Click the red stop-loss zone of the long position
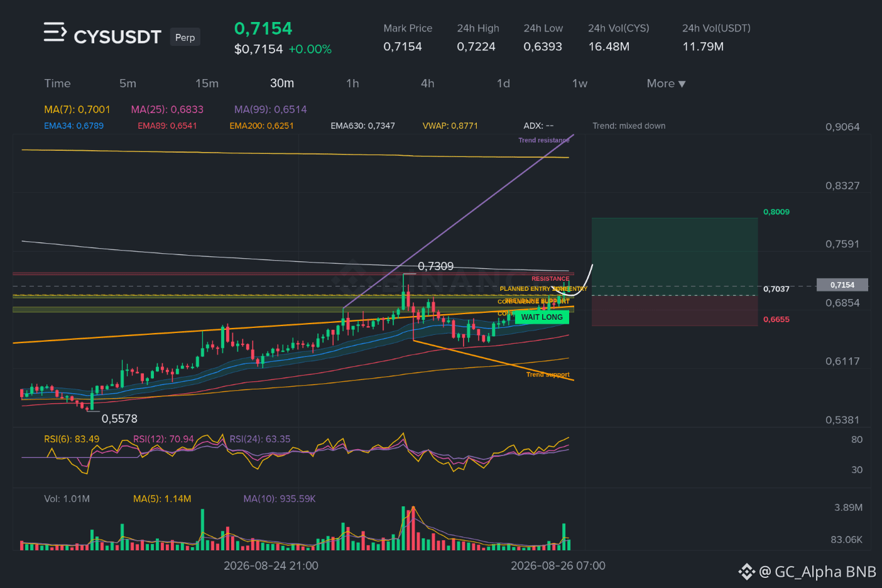The width and height of the screenshot is (882, 588). click(x=675, y=310)
